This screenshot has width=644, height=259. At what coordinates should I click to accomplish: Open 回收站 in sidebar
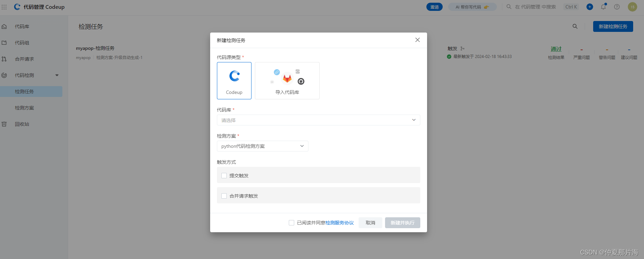(x=22, y=124)
